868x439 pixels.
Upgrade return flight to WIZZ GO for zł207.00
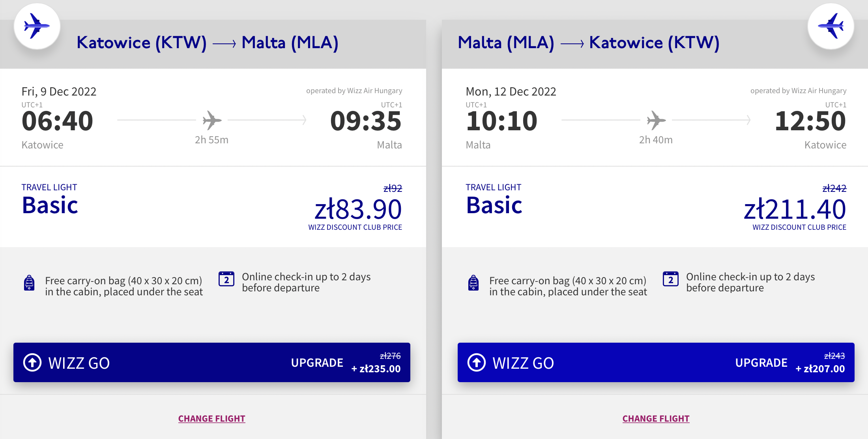click(656, 362)
